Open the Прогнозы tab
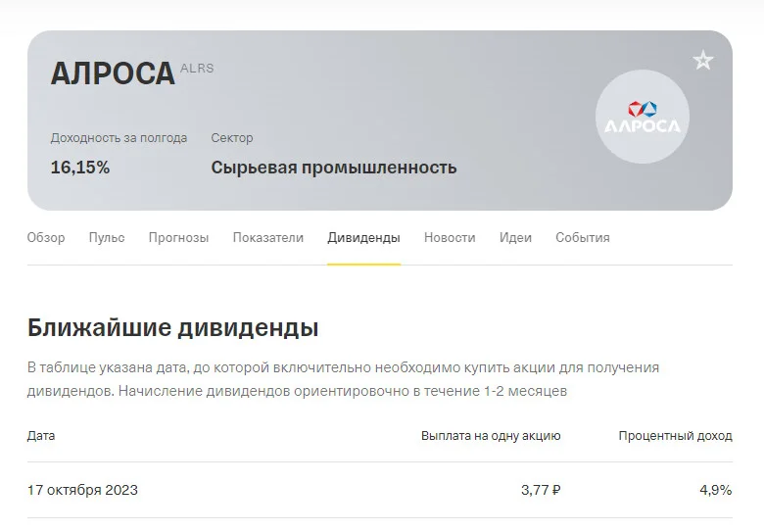The width and height of the screenshot is (764, 532). pos(179,238)
